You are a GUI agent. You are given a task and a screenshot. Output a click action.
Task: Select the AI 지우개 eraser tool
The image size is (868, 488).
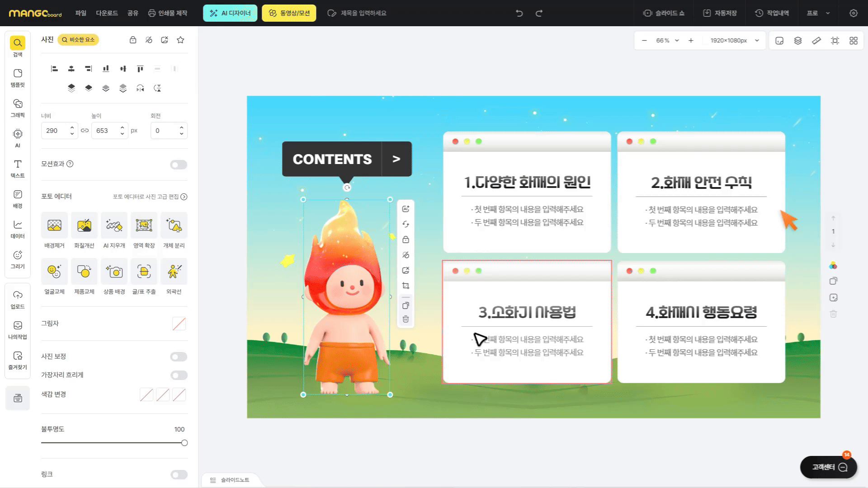[114, 225]
